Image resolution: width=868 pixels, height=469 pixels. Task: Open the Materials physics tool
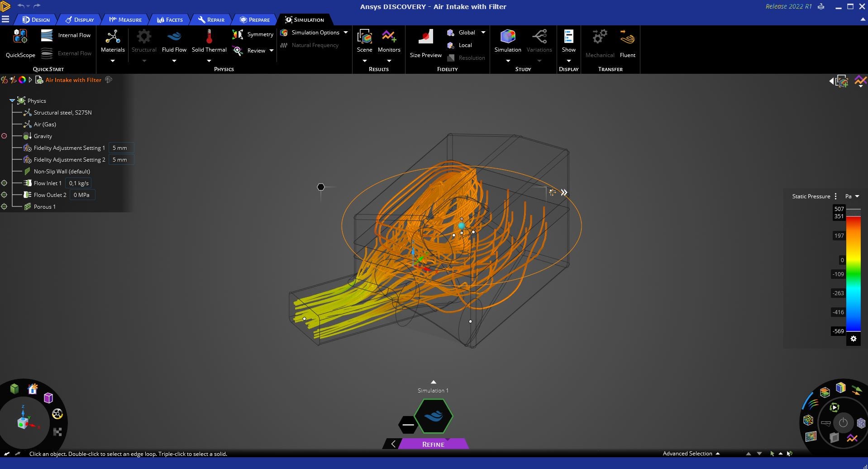(x=113, y=41)
